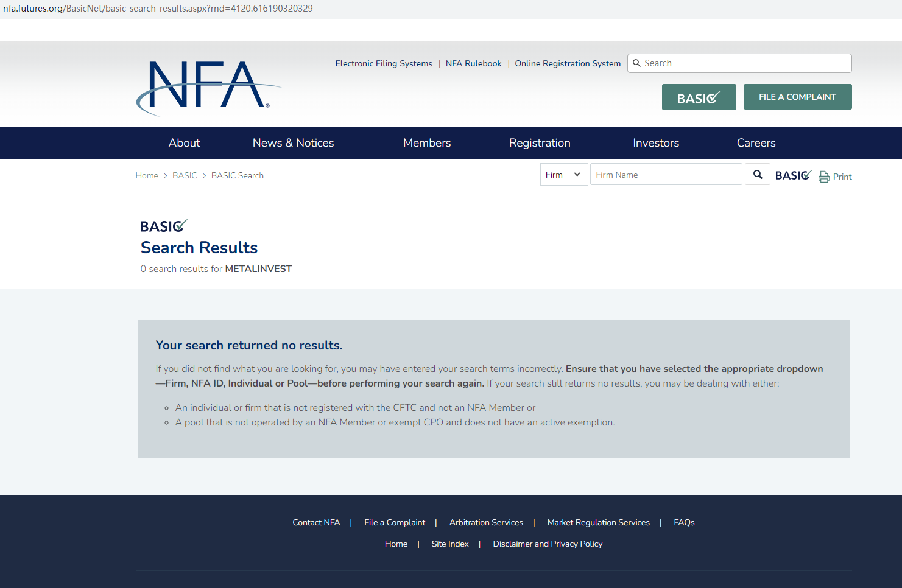Go to BASIC breadcrumb
This screenshot has height=588, width=902.
(x=185, y=175)
